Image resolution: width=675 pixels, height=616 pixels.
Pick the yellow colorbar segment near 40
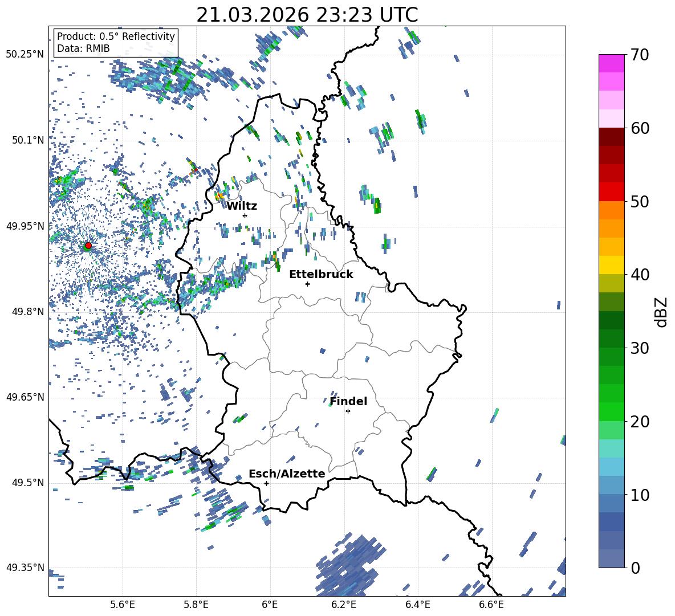(x=611, y=265)
